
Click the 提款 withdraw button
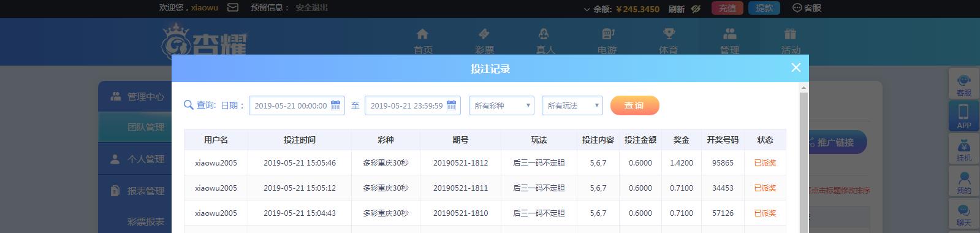click(764, 8)
